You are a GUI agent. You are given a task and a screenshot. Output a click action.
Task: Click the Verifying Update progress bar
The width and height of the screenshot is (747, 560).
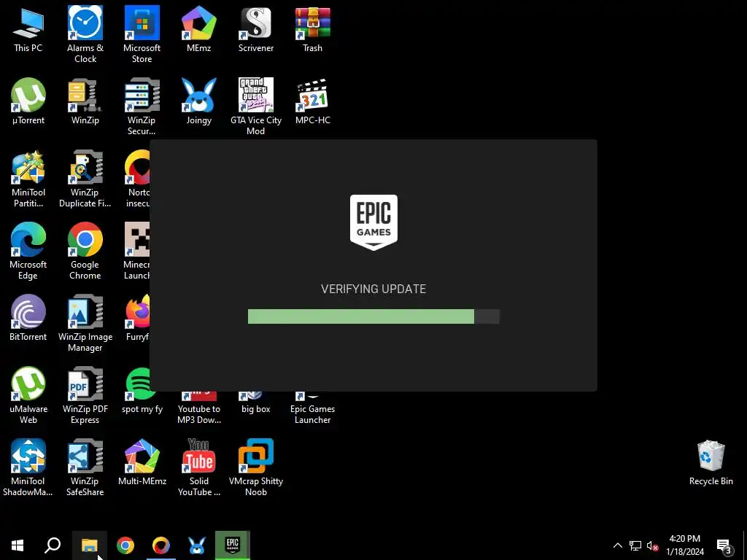pyautogui.click(x=373, y=316)
